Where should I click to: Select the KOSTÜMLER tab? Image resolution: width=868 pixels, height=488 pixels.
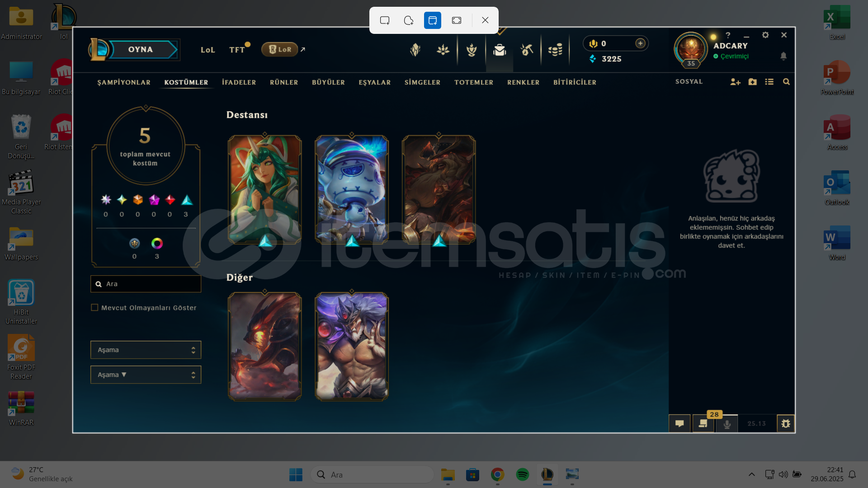pos(186,82)
